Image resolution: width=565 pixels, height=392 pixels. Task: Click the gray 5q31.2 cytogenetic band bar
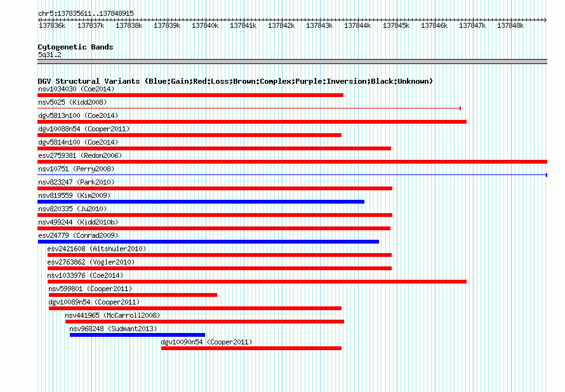point(292,62)
